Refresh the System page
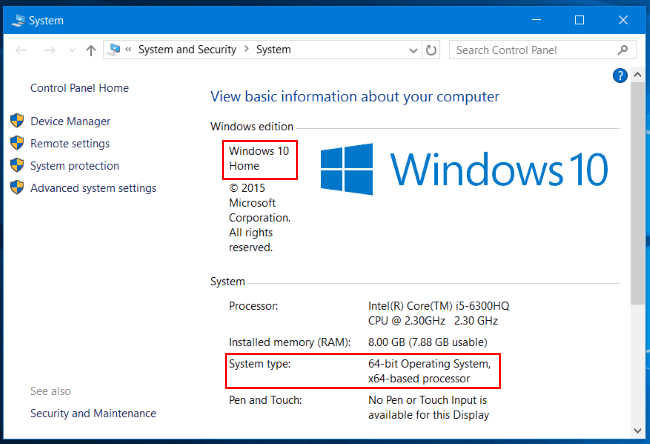 point(431,50)
